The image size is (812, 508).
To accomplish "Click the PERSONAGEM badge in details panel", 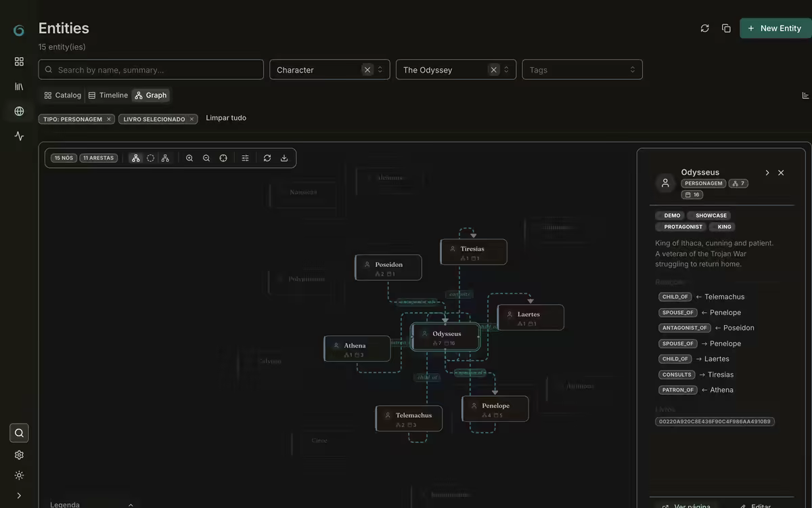I will [x=704, y=184].
